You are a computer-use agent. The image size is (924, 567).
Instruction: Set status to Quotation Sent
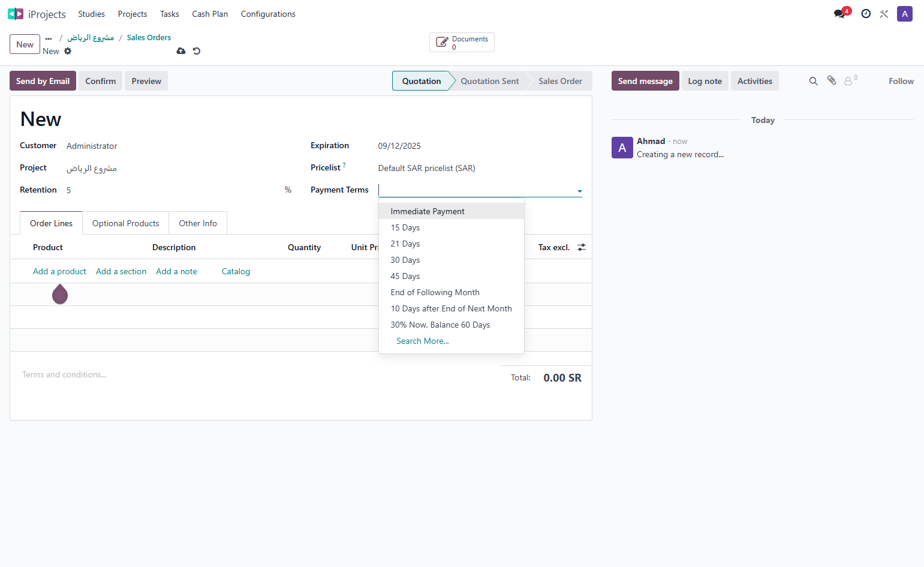pos(490,81)
